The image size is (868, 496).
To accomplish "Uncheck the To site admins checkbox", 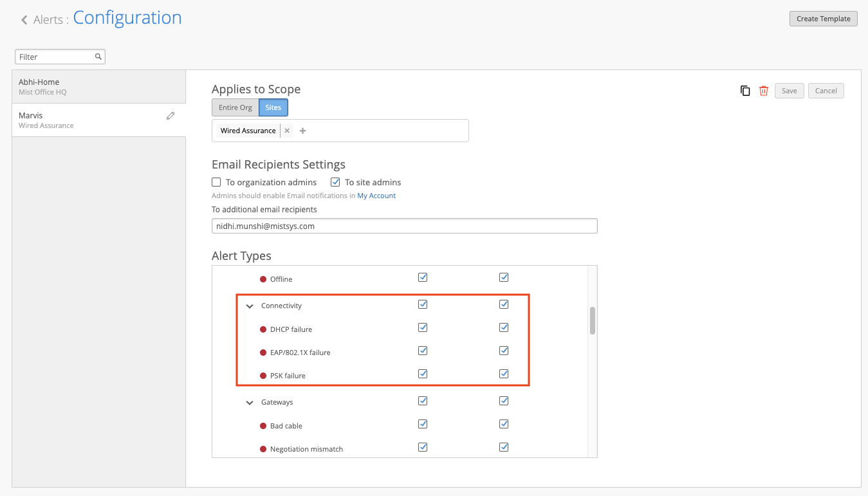I will (335, 182).
